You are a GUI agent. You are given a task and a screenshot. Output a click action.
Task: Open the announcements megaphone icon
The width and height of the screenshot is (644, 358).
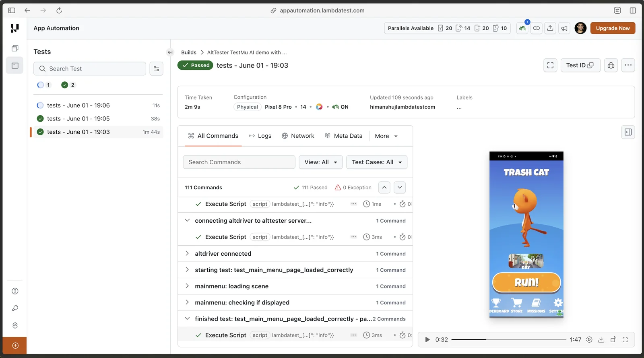(x=564, y=28)
